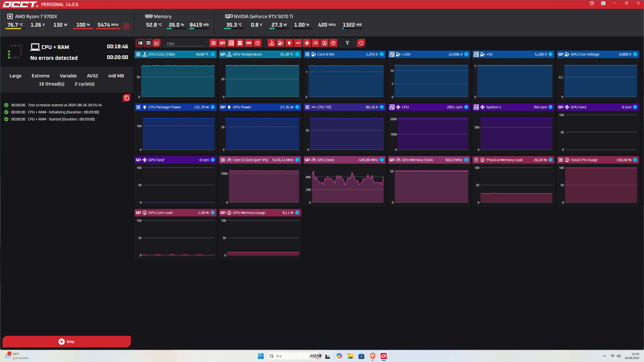Screen dimensions: 644x362
Task: Toggle temperature sensor type filter
Action: (272, 43)
